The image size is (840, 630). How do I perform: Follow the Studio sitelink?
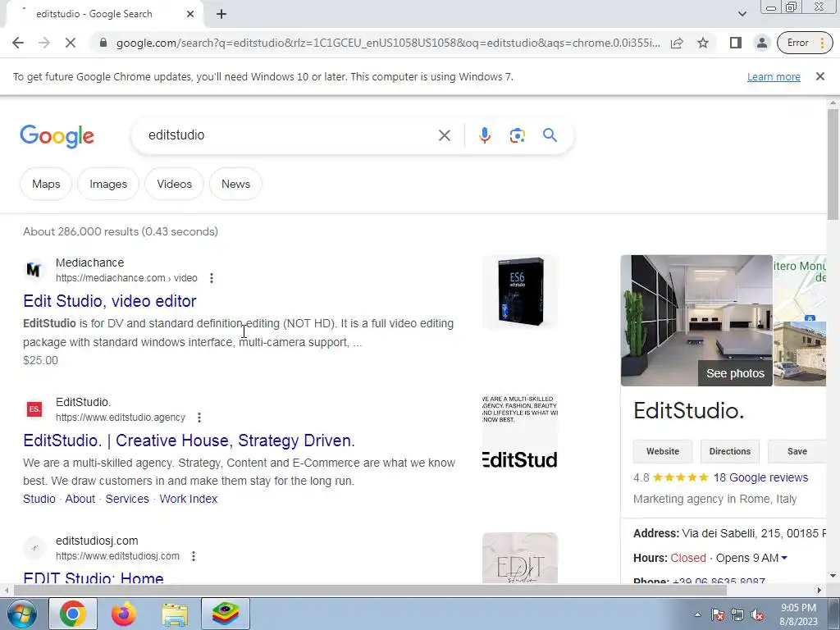[39, 499]
